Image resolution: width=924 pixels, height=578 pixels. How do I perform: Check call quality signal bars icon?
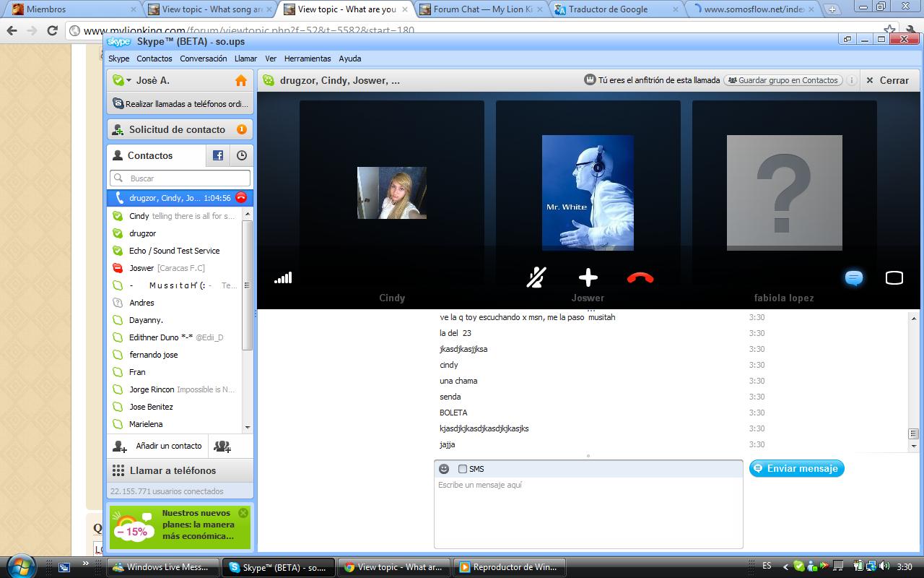pos(283,277)
